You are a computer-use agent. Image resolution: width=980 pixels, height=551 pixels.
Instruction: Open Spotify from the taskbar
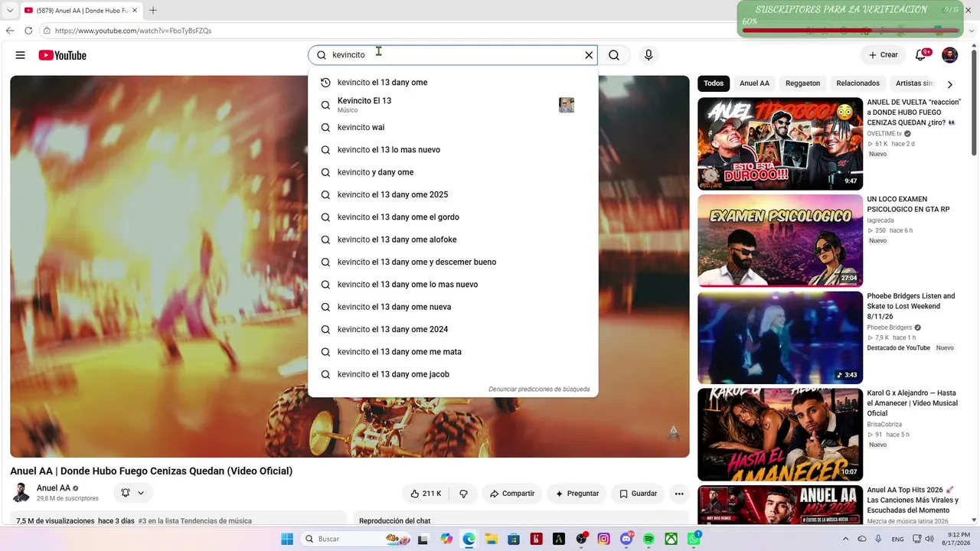[x=648, y=539]
